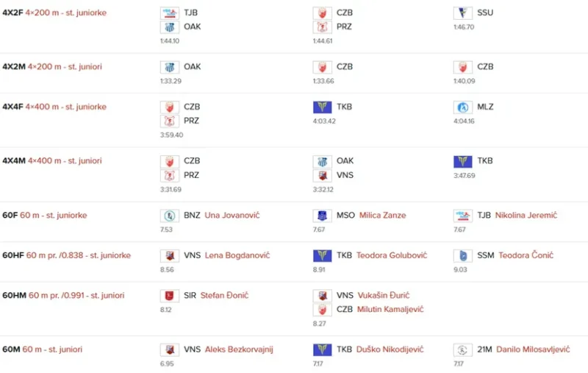Click the SIR club logo beside Stefan Đonić
Image resolution: width=588 pixels, height=373 pixels.
(170, 296)
